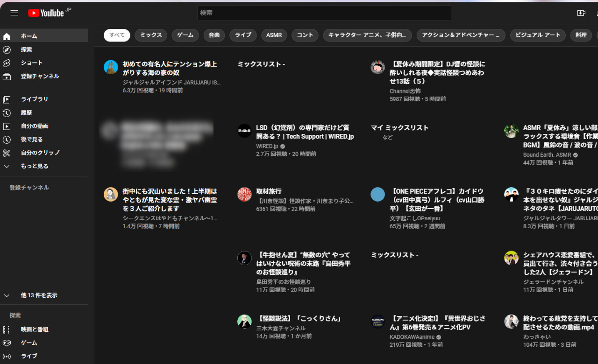The height and width of the screenshot is (364, 598).
Task: Open the Channel恐怖 video thumbnail
Action: coord(377,67)
